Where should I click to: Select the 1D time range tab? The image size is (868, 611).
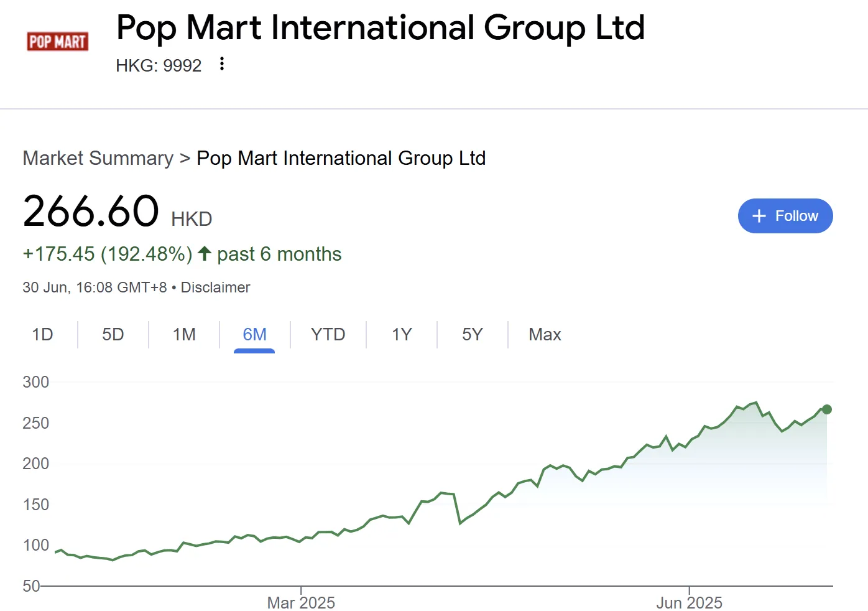point(42,335)
